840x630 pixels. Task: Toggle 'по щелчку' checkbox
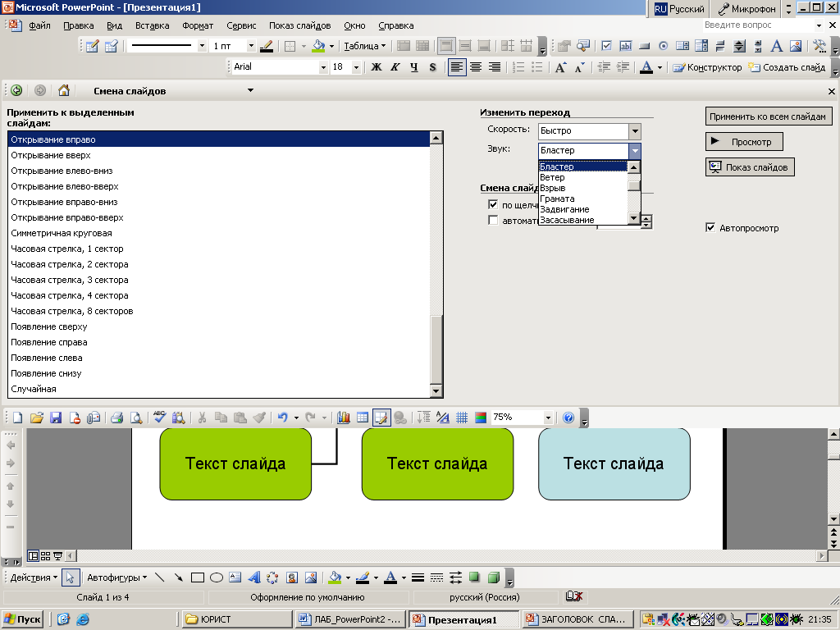click(493, 204)
